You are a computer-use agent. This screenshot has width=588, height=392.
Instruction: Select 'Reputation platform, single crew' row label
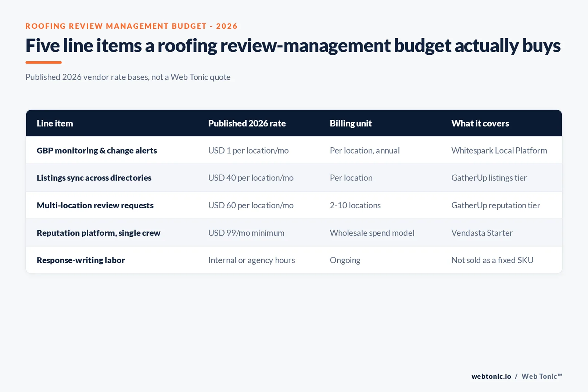click(x=98, y=233)
